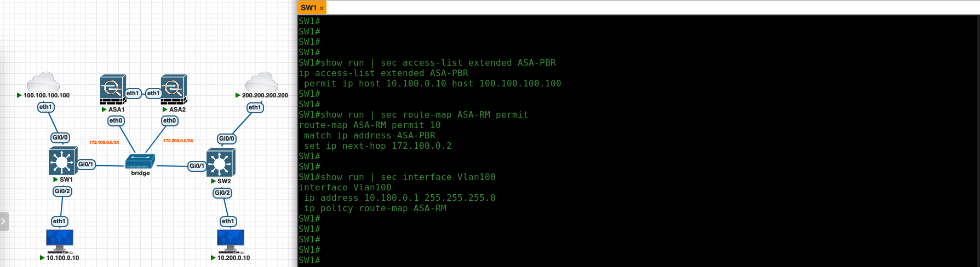Click the ASA1 firewall icon

(x=113, y=89)
